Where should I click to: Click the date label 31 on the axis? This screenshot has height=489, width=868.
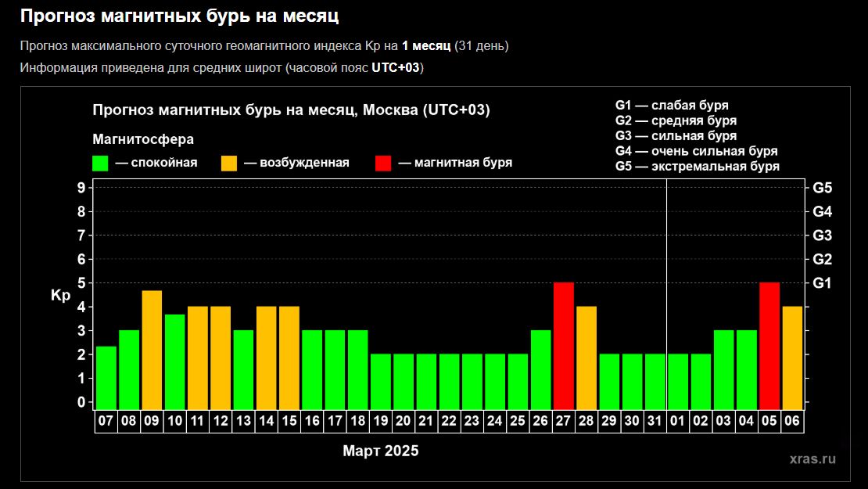[655, 421]
